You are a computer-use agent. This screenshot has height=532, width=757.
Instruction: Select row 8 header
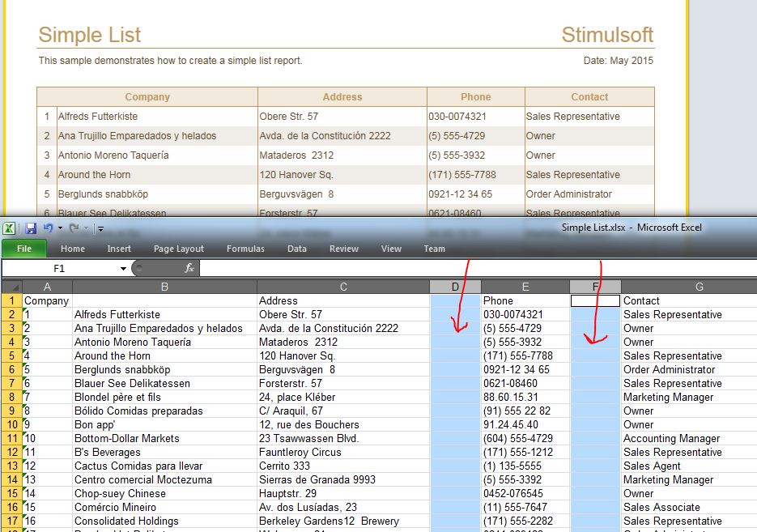pyautogui.click(x=11, y=398)
